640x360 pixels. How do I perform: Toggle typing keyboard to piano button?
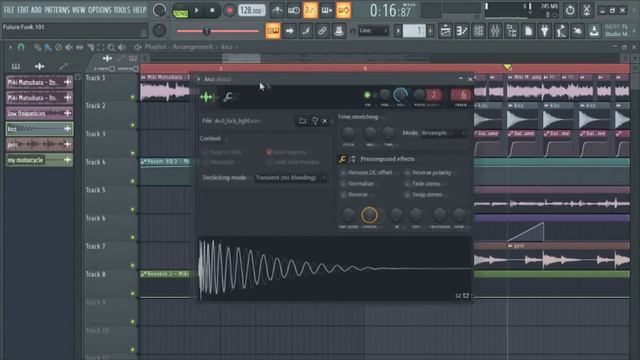(273, 31)
